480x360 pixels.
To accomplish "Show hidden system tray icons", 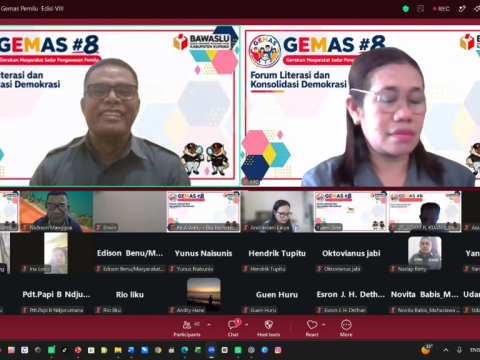I will pyautogui.click(x=446, y=350).
